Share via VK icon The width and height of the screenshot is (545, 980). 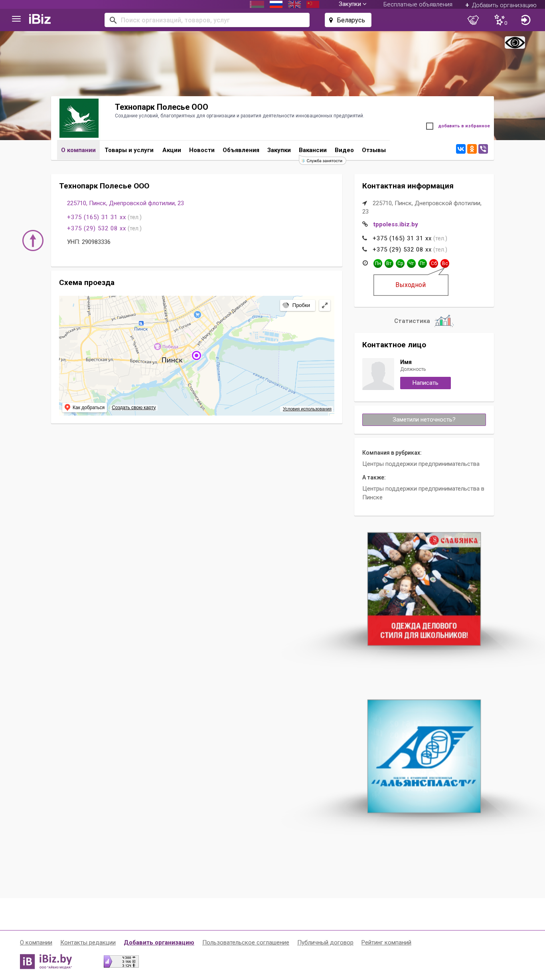click(461, 149)
